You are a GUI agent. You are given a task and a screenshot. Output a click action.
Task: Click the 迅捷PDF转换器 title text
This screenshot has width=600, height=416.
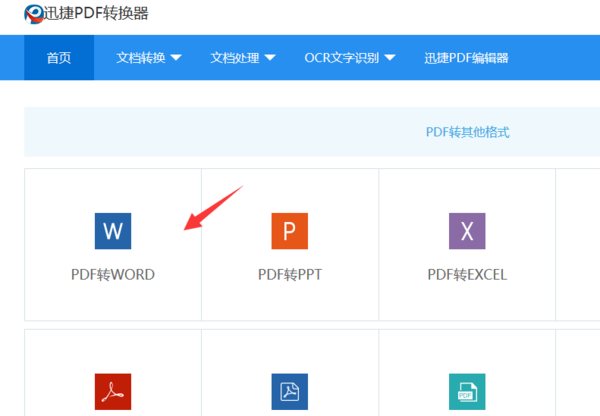pos(96,14)
